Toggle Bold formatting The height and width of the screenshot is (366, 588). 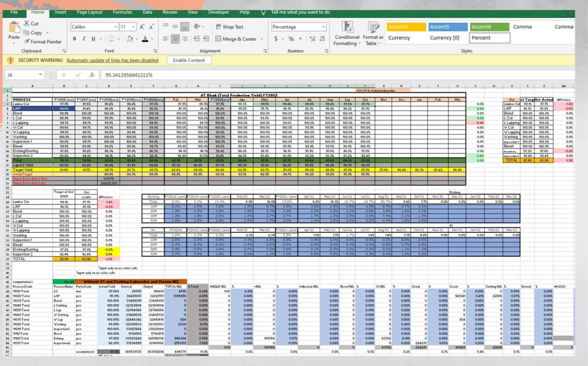pyautogui.click(x=75, y=39)
